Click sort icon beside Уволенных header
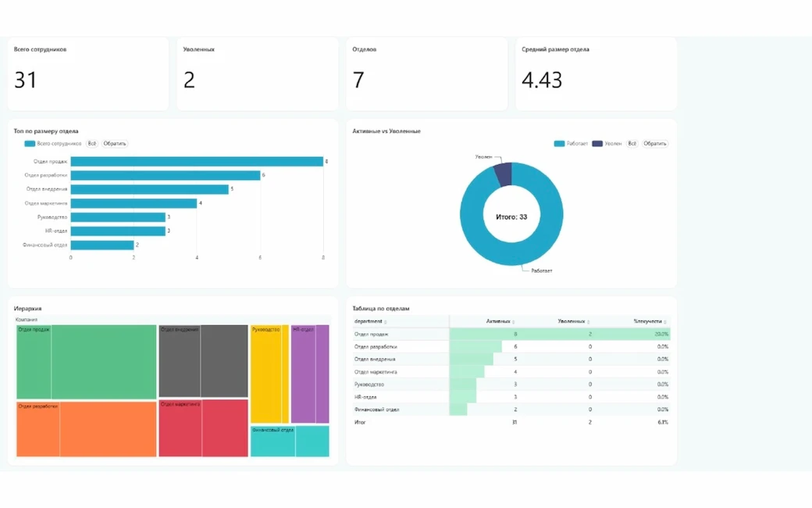This screenshot has width=812, height=508. pos(588,322)
